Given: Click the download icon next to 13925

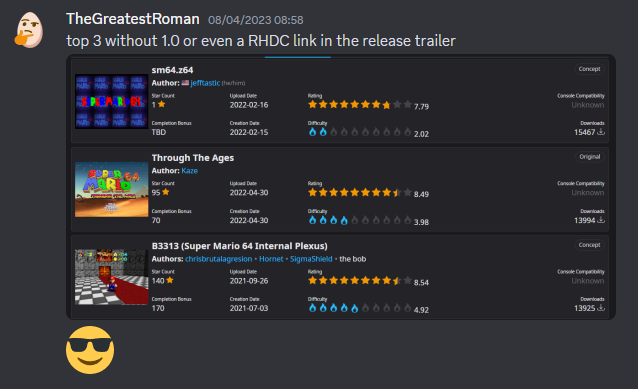Looking at the screenshot, I should (601, 308).
